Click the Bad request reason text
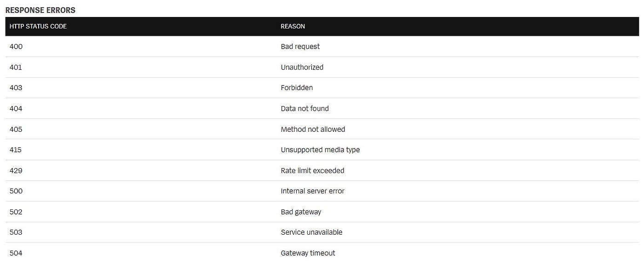 (x=300, y=46)
